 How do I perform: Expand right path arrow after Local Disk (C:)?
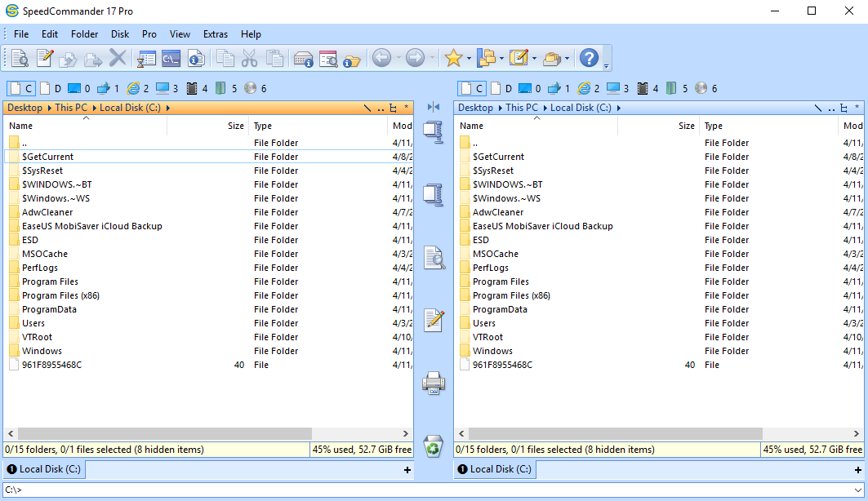pos(618,108)
